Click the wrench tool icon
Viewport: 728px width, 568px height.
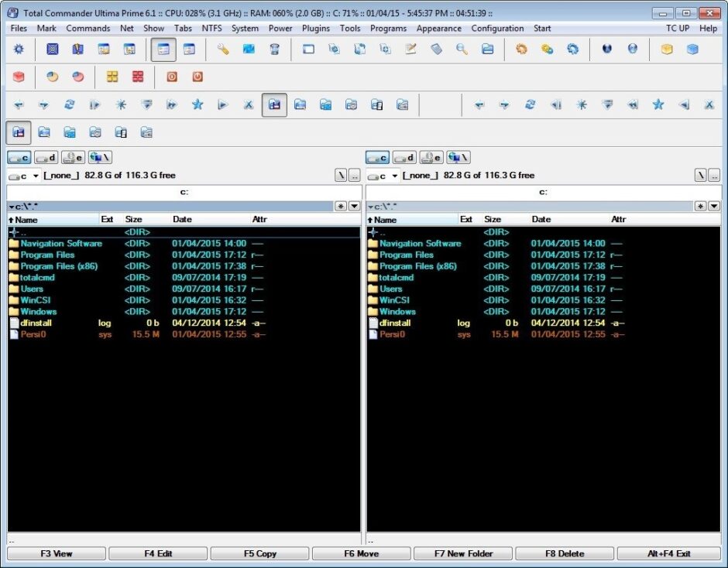223,49
